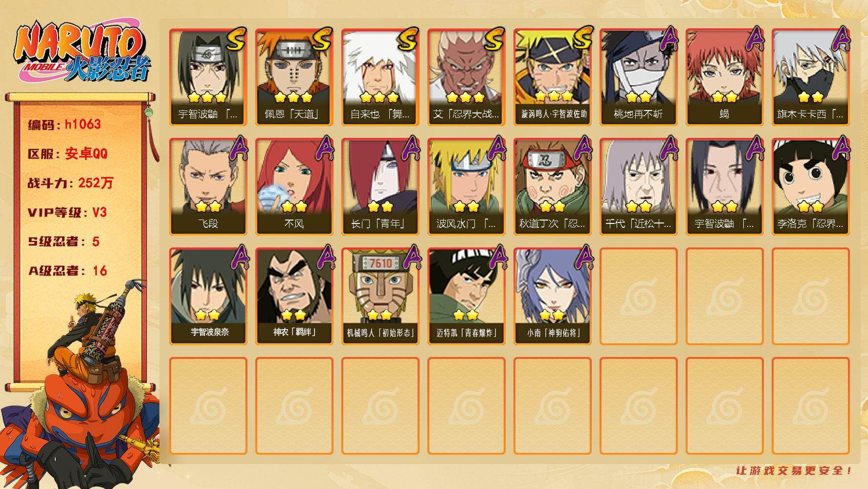Pick the 长门「青年」 ninja card
Screen dimensions: 868x489
tap(380, 187)
